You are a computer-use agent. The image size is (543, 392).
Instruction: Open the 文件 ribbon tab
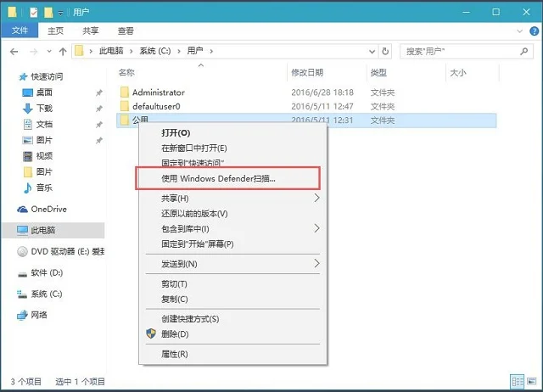pos(20,31)
